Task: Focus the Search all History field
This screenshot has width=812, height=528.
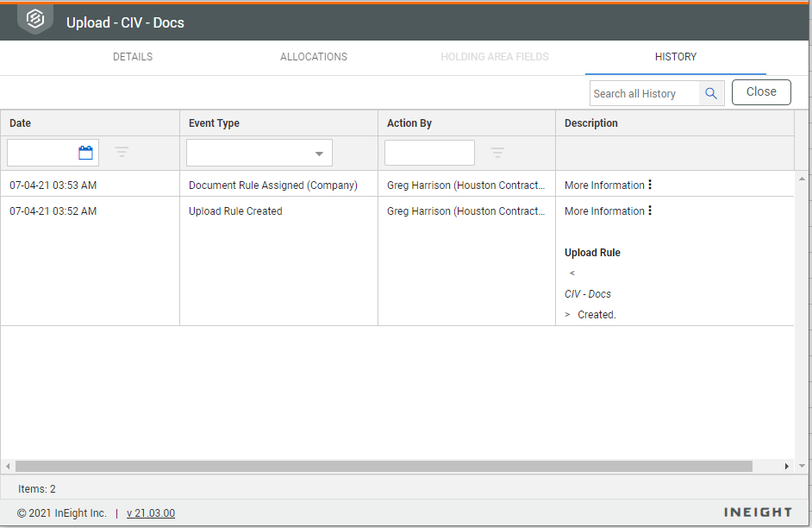Action: click(645, 94)
